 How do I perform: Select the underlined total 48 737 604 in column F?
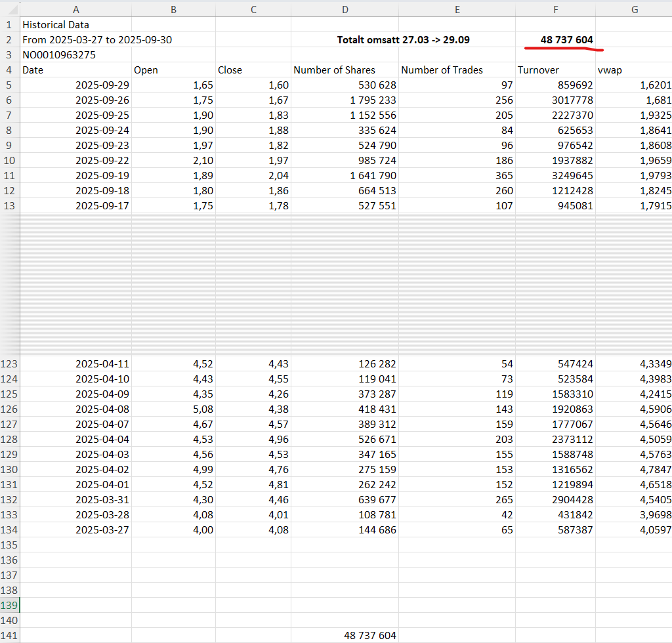point(566,40)
